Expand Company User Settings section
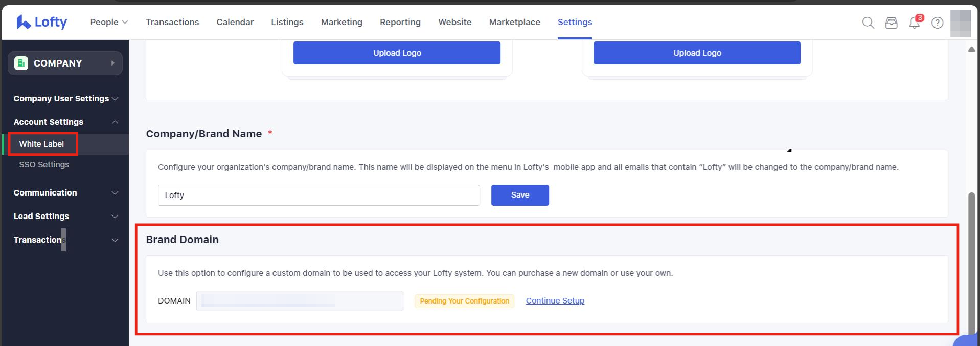Screen dimensions: 980x346 pyautogui.click(x=65, y=98)
